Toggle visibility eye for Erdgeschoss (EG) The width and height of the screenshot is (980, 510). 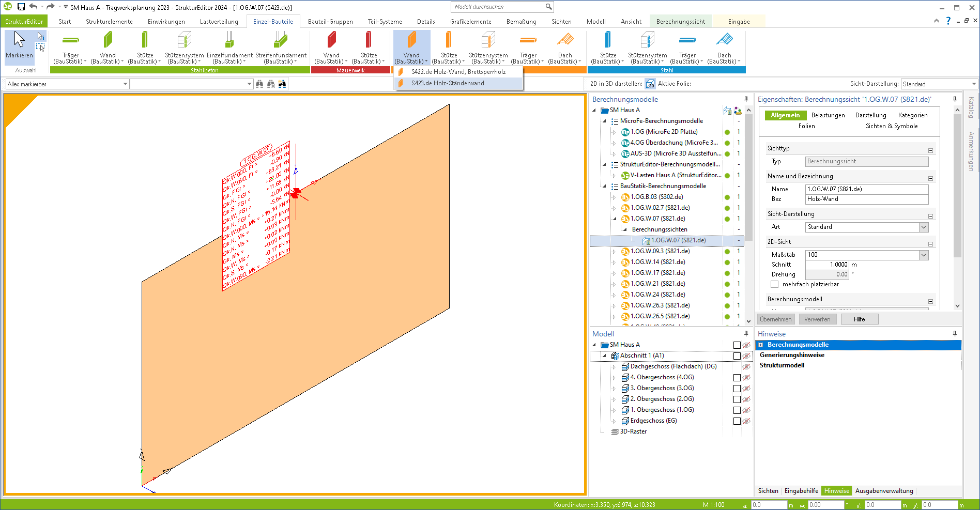(746, 421)
